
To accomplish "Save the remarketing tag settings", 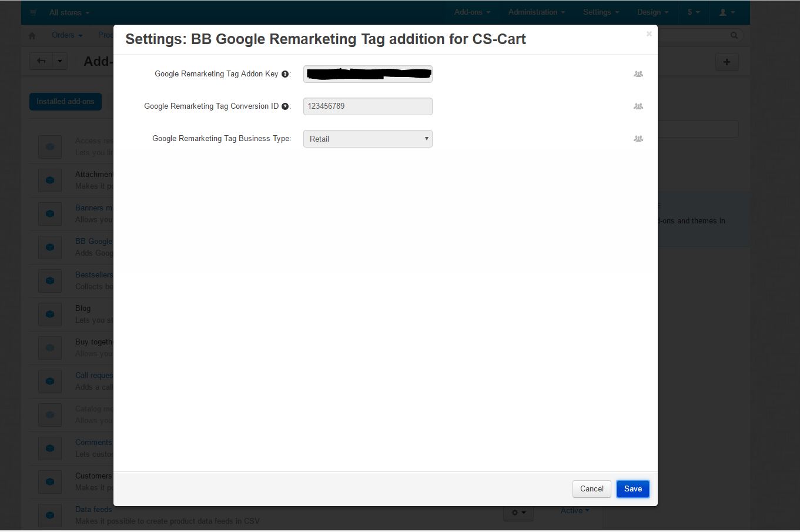I will coord(632,489).
